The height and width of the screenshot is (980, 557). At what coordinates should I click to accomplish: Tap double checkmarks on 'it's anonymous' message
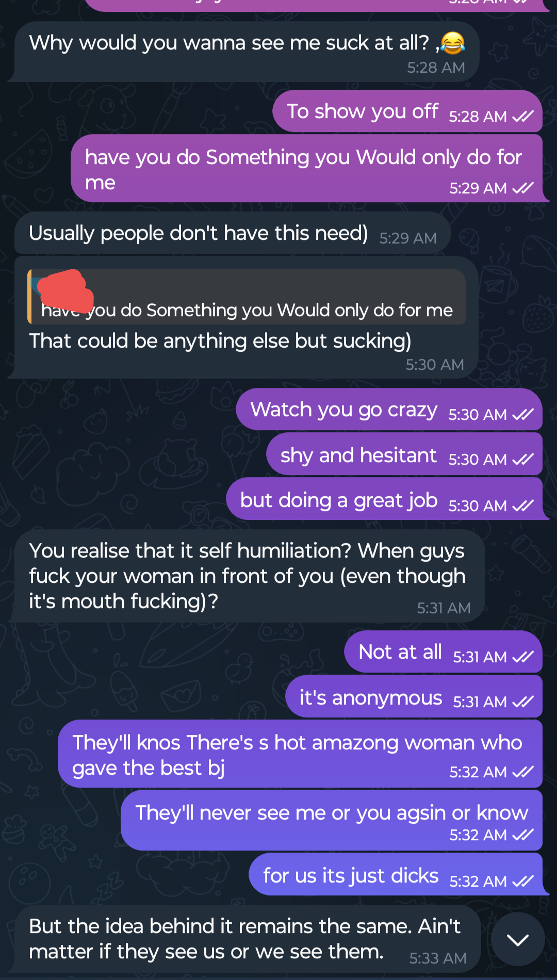[523, 702]
